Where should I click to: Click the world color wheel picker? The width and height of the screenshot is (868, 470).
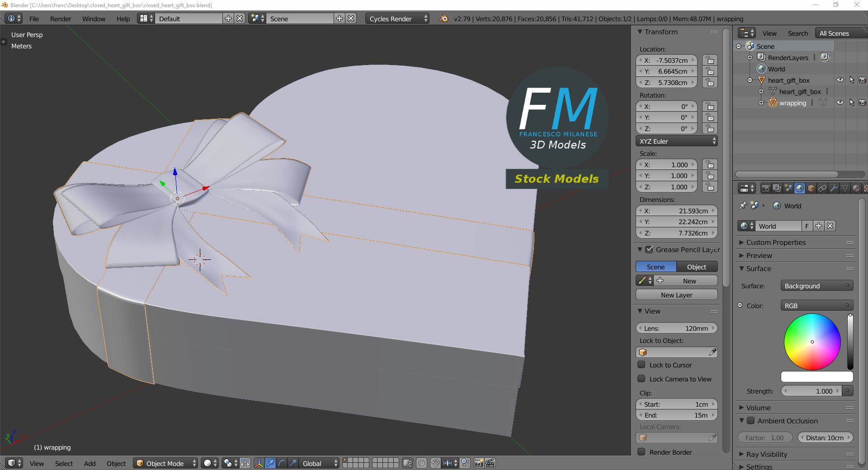coord(812,342)
